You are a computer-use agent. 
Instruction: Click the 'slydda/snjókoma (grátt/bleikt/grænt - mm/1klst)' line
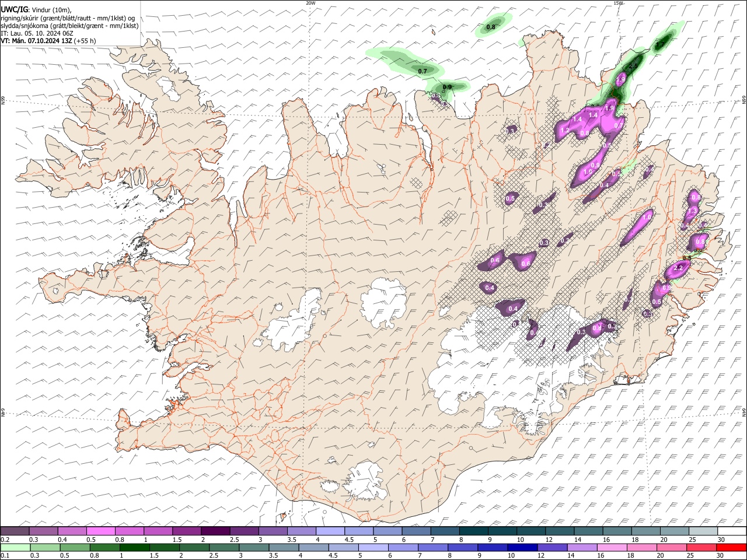69,26
